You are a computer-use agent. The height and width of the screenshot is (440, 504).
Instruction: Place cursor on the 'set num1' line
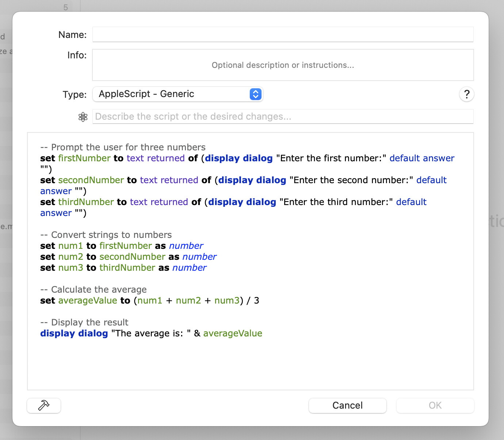point(122,246)
